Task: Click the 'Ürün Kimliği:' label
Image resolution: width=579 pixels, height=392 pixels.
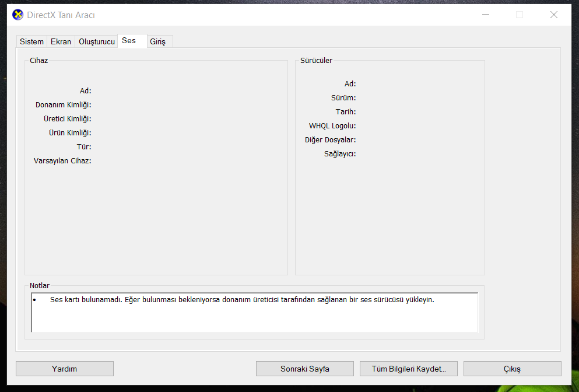Action: [x=70, y=133]
